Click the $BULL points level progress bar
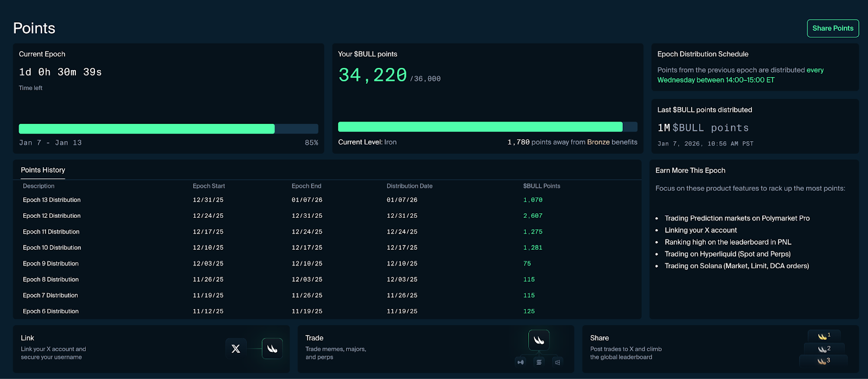The image size is (868, 379). pyautogui.click(x=487, y=127)
